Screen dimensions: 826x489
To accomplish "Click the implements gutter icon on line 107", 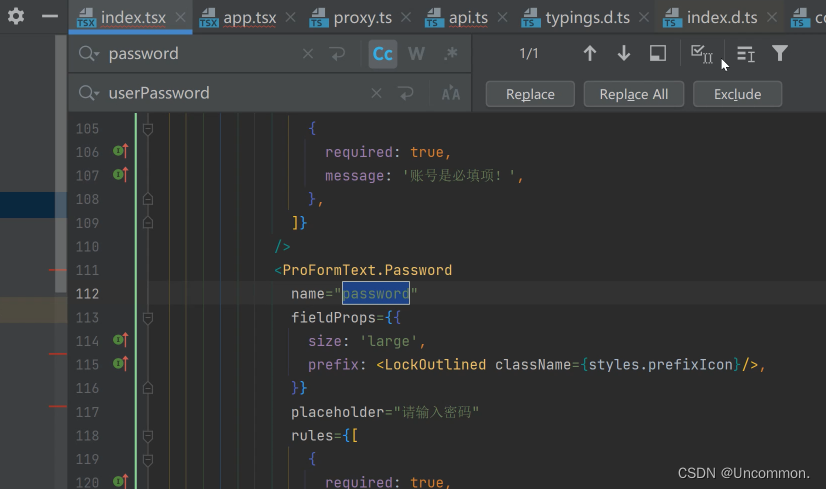I will (121, 174).
